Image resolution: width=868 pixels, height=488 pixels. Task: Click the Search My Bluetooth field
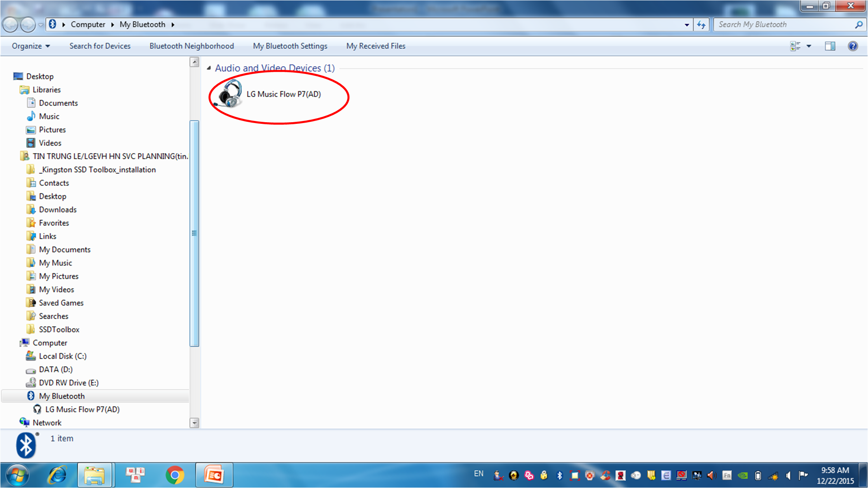tap(784, 24)
